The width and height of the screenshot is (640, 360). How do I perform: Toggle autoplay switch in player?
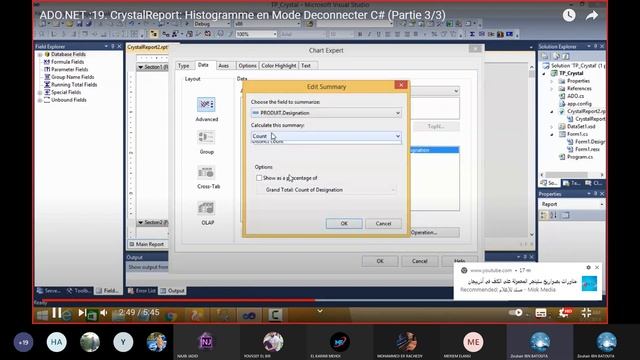click(516, 313)
